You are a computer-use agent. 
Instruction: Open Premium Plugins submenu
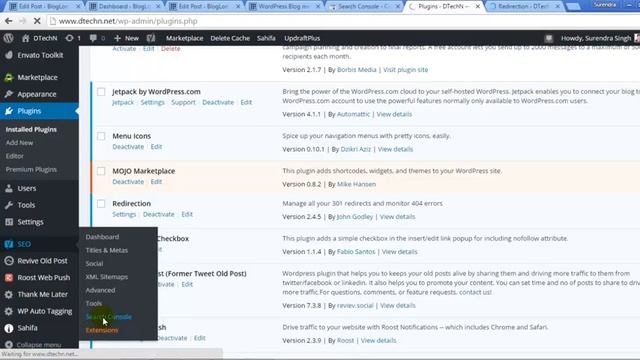click(x=31, y=169)
